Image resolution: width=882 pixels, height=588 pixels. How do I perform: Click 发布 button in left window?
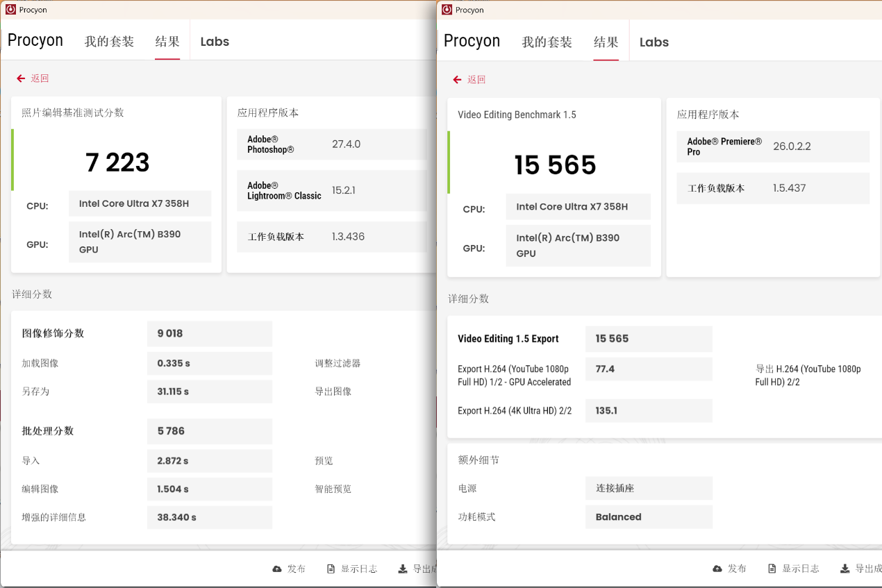click(x=289, y=569)
